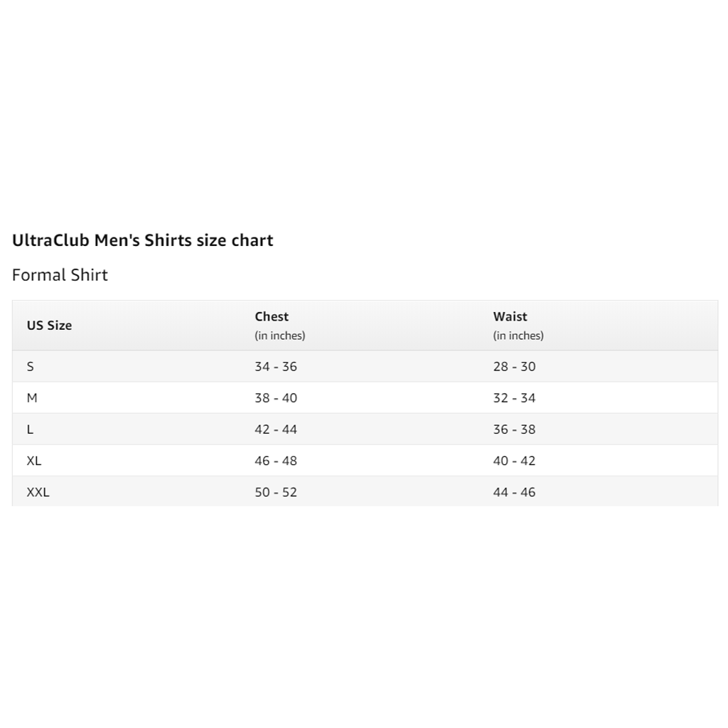Select chest measurement 50 - 52
The width and height of the screenshot is (728, 728).
tap(276, 492)
